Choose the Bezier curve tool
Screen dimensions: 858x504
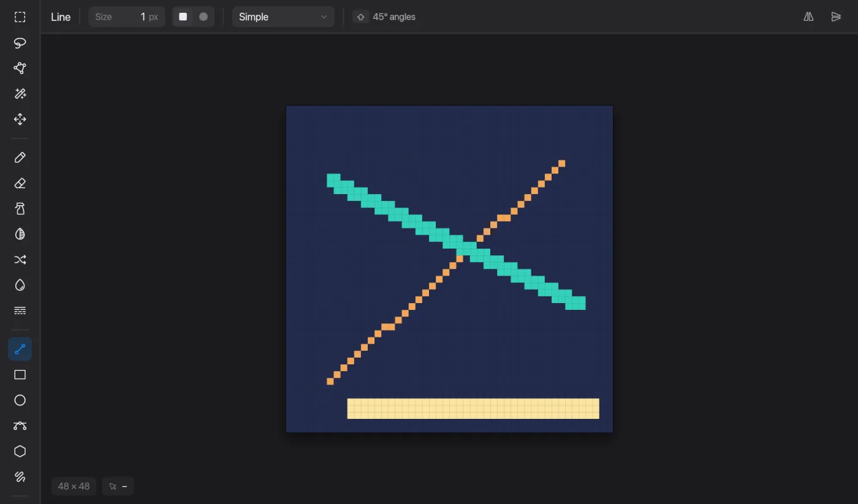click(x=20, y=426)
